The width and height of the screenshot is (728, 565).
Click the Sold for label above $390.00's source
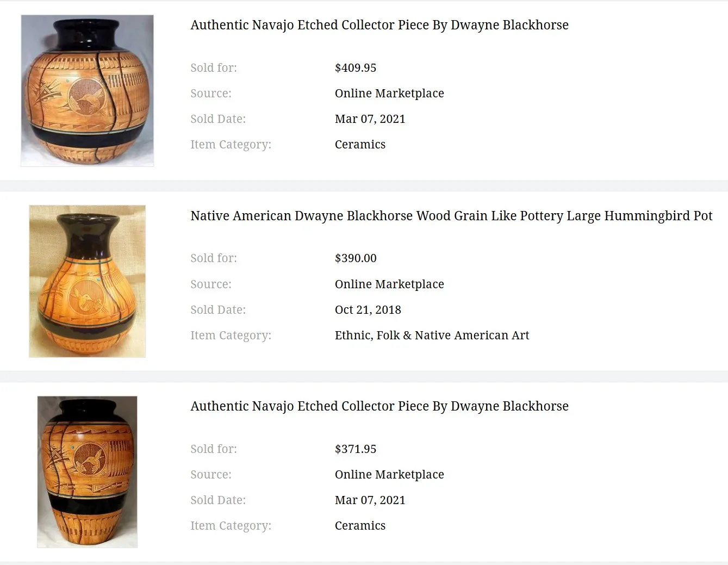pyautogui.click(x=214, y=258)
